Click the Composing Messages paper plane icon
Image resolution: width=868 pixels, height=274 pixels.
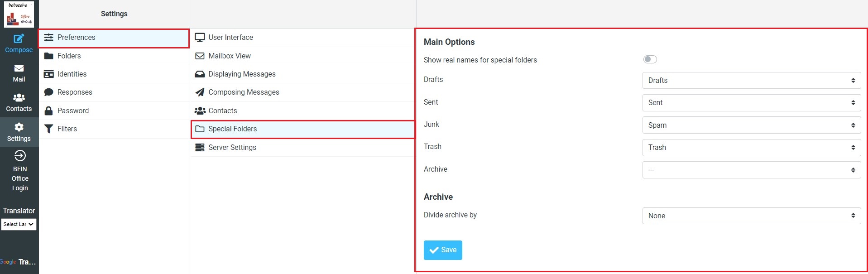[x=200, y=92]
